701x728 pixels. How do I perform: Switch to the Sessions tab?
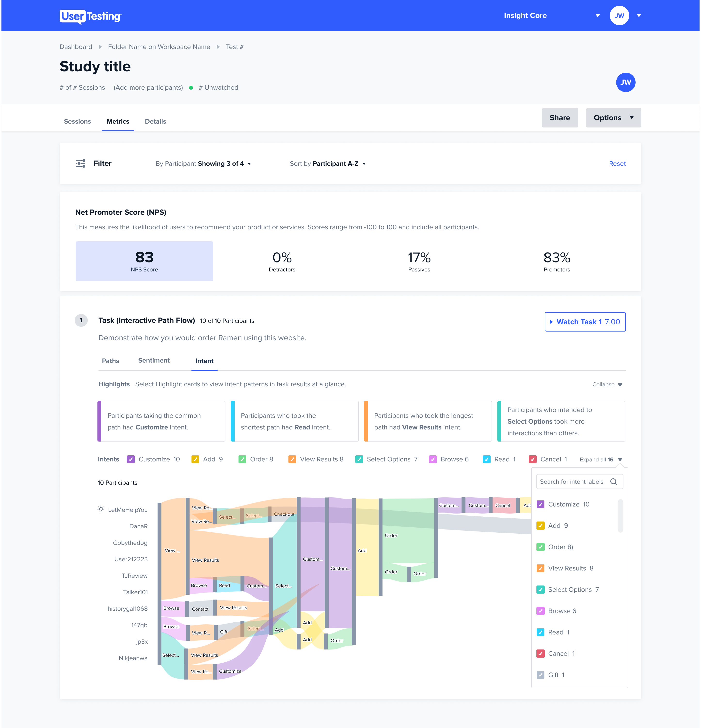coord(77,121)
